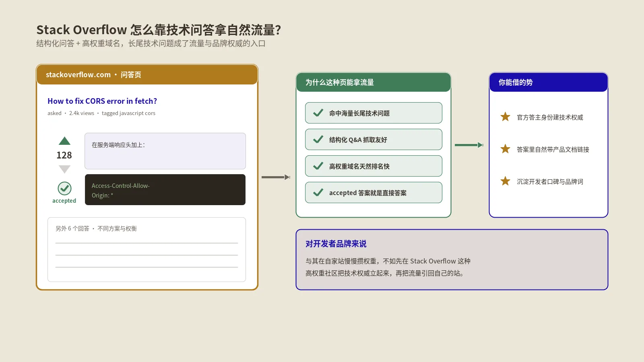Click the 沉淀开发者口碑与品牌词 text
This screenshot has width=644, height=362.
coord(550,182)
